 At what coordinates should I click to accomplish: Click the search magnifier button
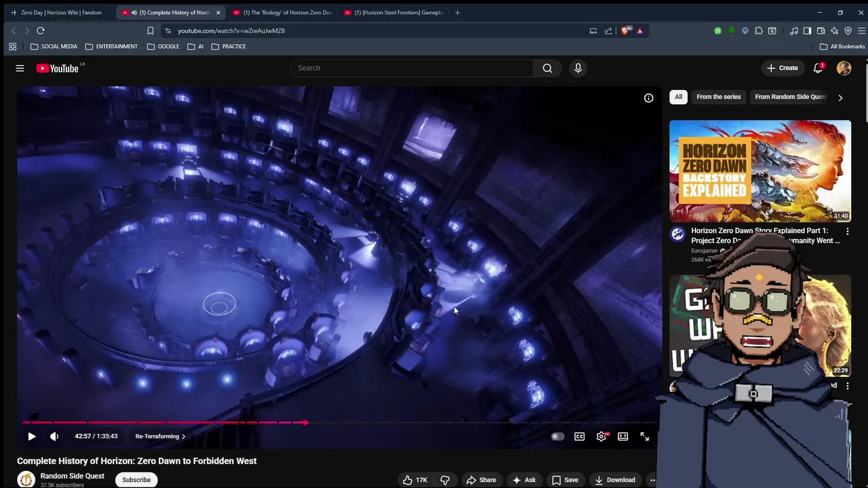pyautogui.click(x=547, y=68)
